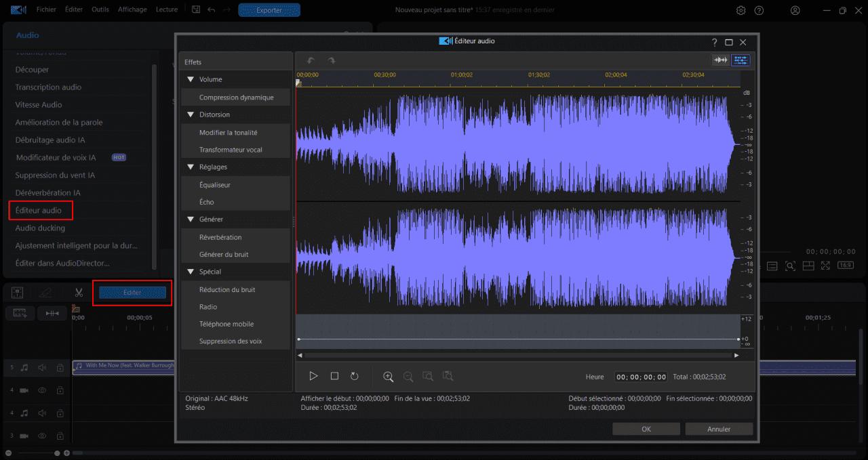Enable looped playback with the loop icon
868x460 pixels.
point(353,376)
